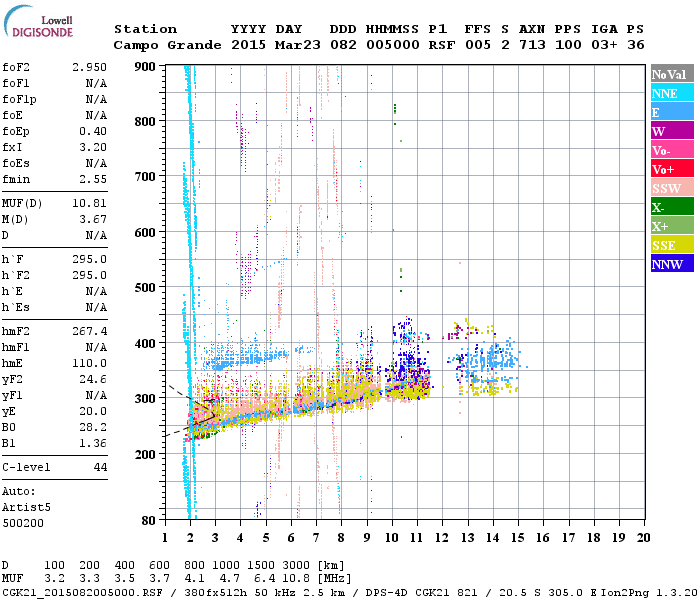The width and height of the screenshot is (700, 600).
Task: Click the year 2015 in header
Action: tap(248, 45)
